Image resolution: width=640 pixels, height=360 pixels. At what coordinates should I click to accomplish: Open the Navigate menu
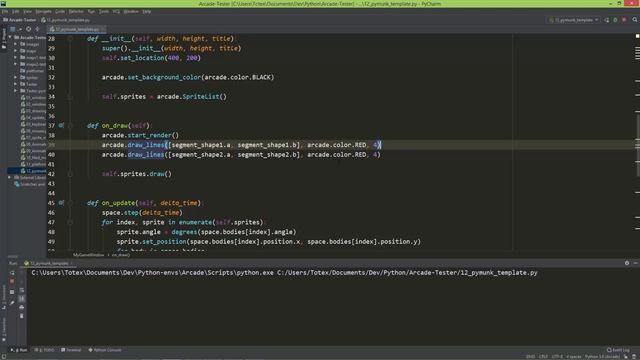[43, 11]
